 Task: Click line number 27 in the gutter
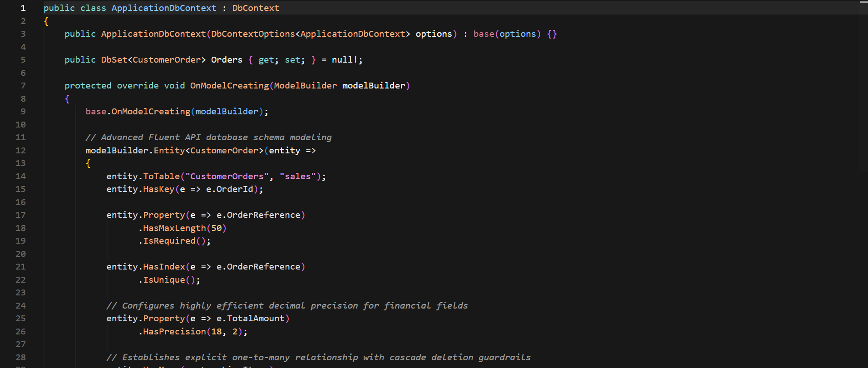click(x=21, y=344)
